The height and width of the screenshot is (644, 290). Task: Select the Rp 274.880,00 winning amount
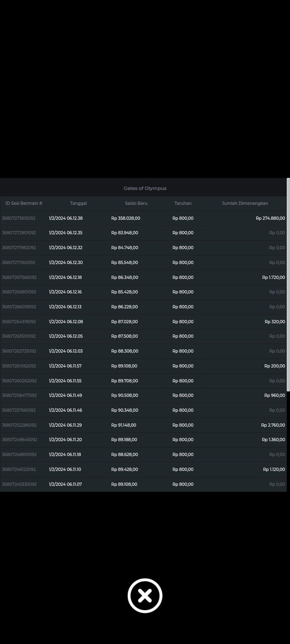coord(270,218)
